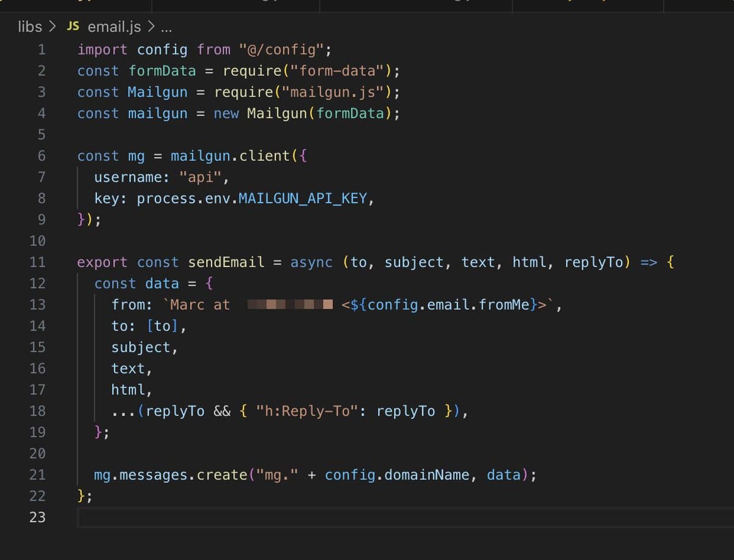Click the "from" property key on line 13
734x560 pixels.
[128, 304]
